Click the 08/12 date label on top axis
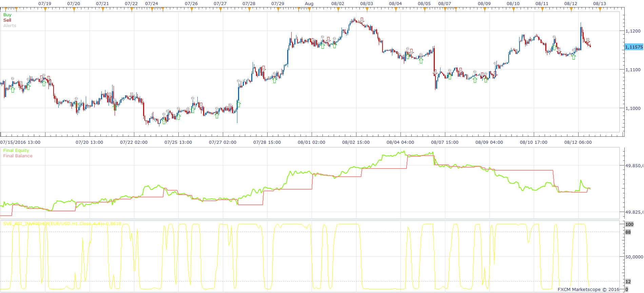 pos(571,4)
